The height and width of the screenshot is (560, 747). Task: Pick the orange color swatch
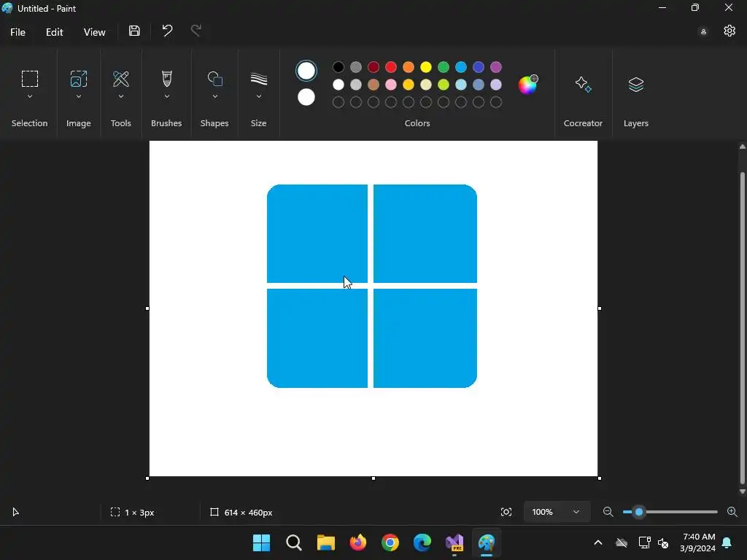[409, 67]
